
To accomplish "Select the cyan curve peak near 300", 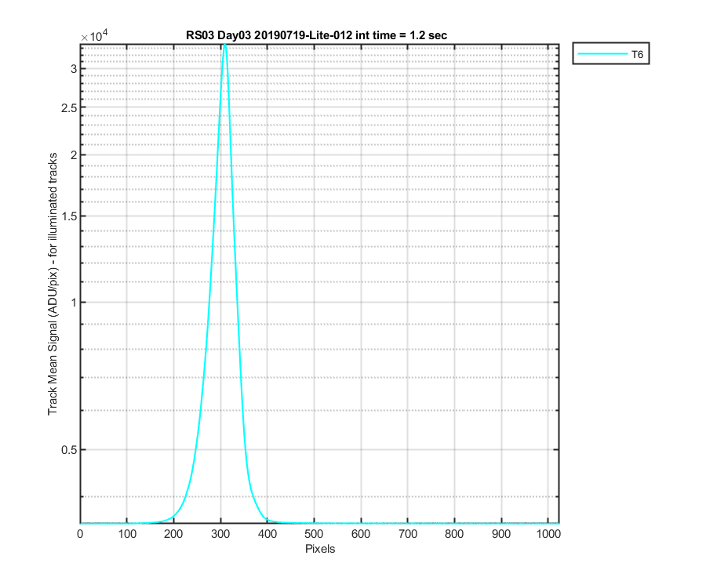I will coord(224,47).
